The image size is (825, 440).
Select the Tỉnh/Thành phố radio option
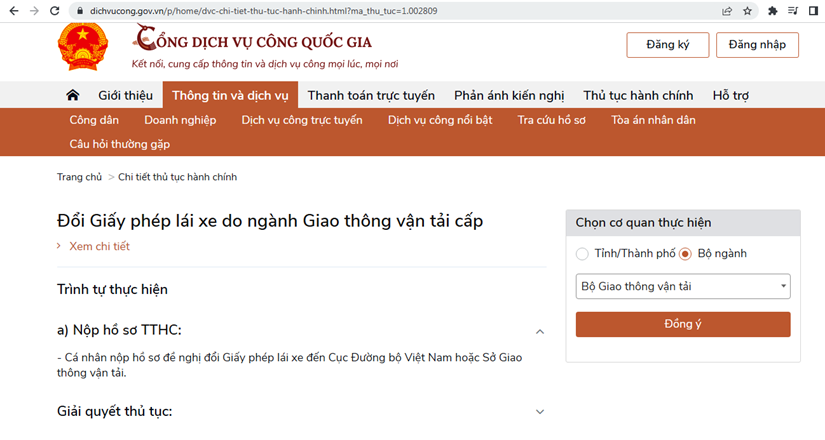tap(582, 254)
